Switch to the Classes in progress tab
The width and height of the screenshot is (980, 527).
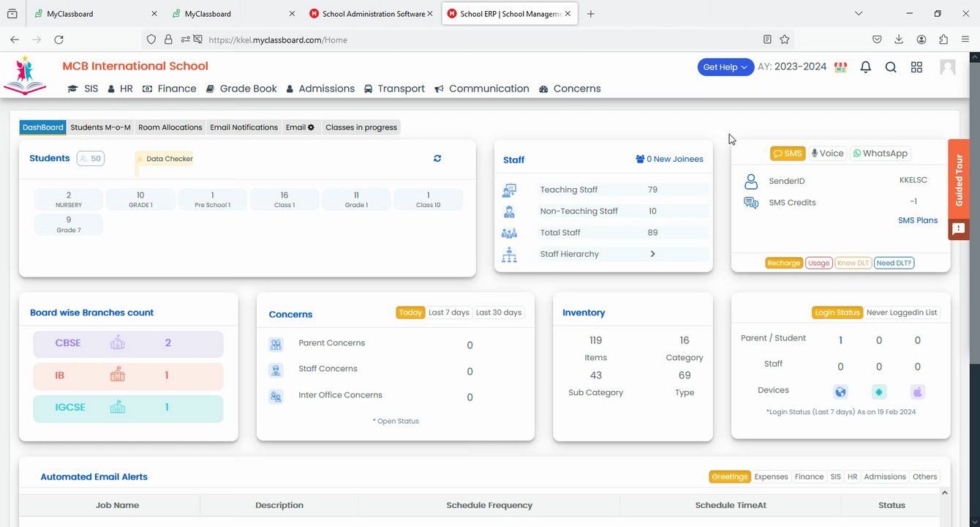(x=361, y=127)
